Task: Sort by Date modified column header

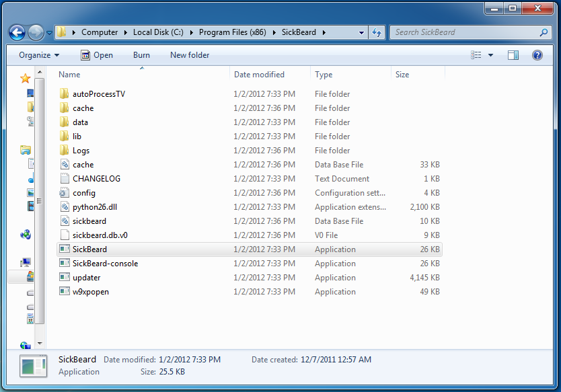Action: 270,75
